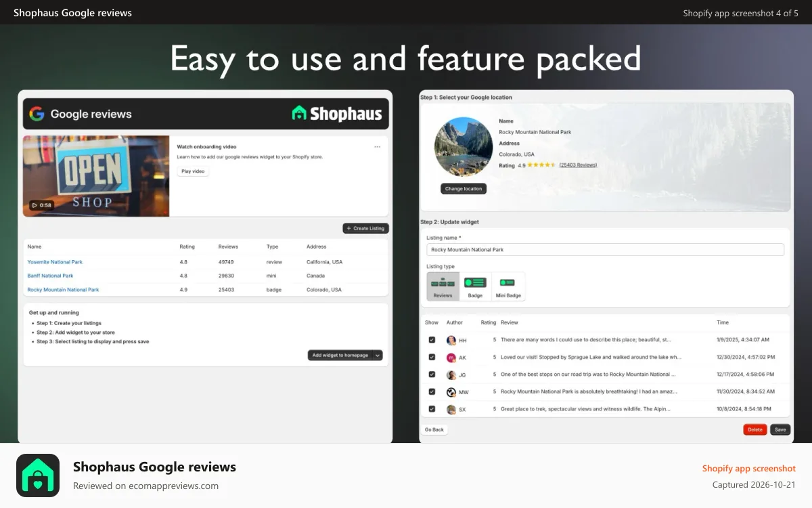The height and width of the screenshot is (508, 812).
Task: Click the JG reviewer avatar
Action: (x=451, y=375)
